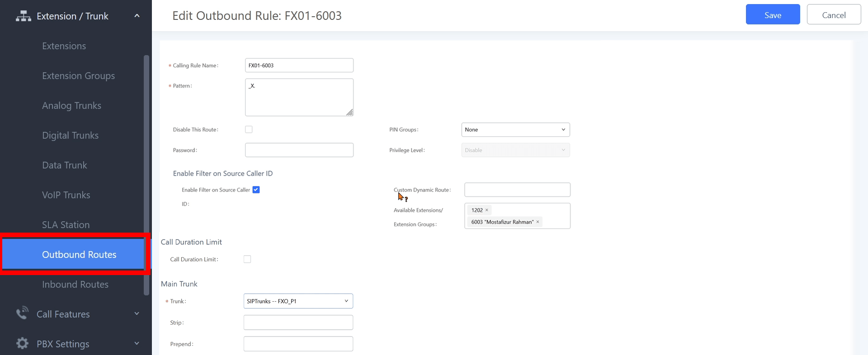Open Extensions menu item
This screenshot has height=355, width=868.
(64, 46)
